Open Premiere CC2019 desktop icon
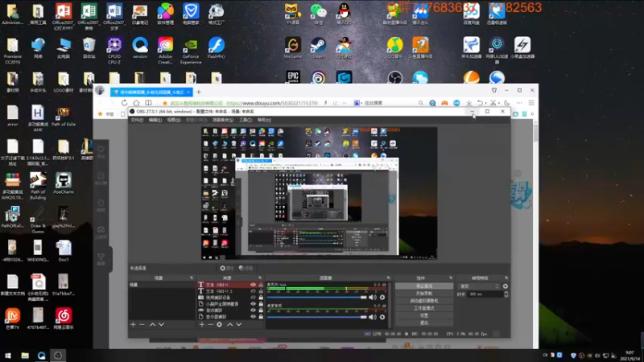644x362 pixels. pos(12,51)
